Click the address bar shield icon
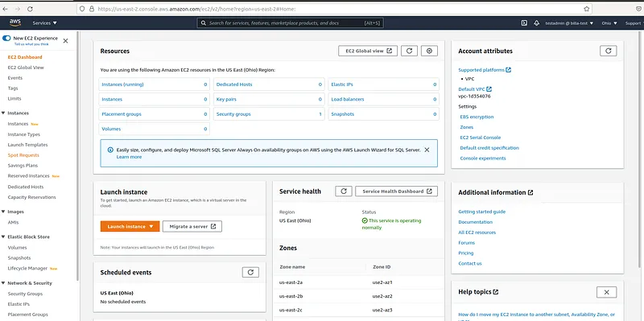This screenshot has height=321, width=644. coord(83,9)
